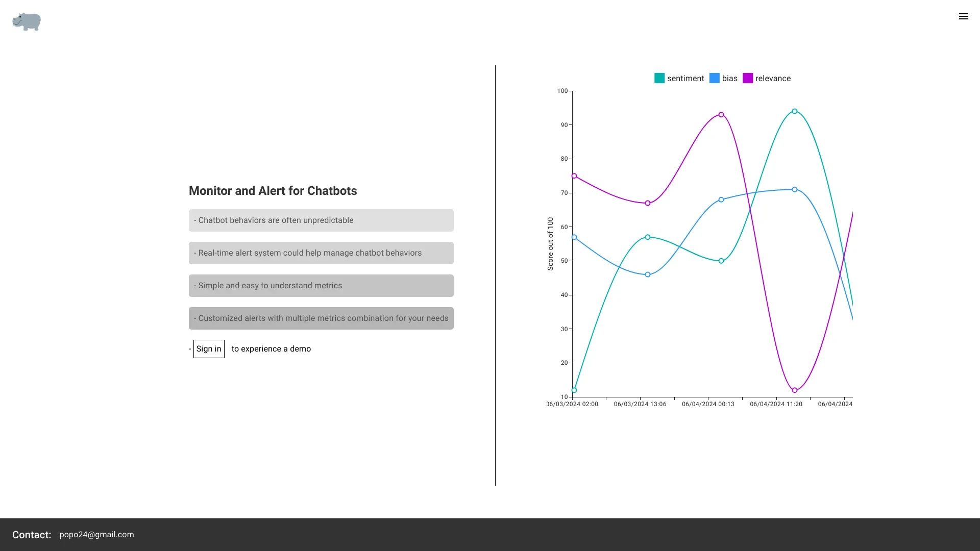Expand chatbot behaviors feature description

point(321,220)
